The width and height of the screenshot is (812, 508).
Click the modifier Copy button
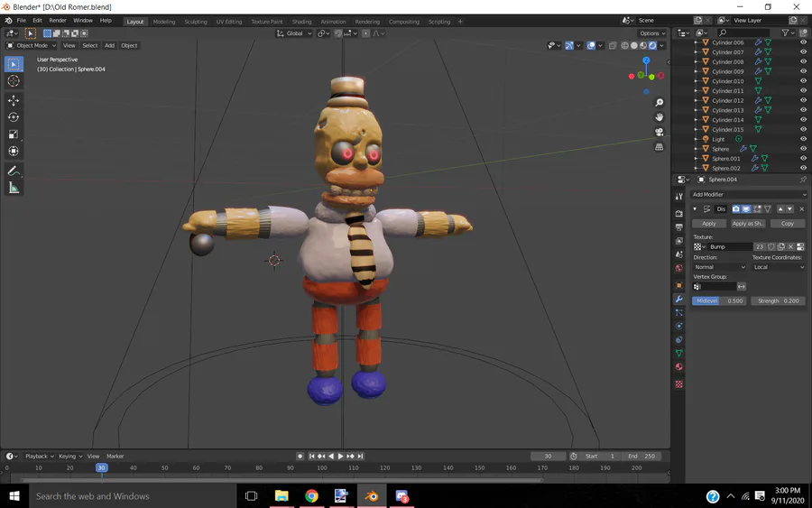pos(788,224)
